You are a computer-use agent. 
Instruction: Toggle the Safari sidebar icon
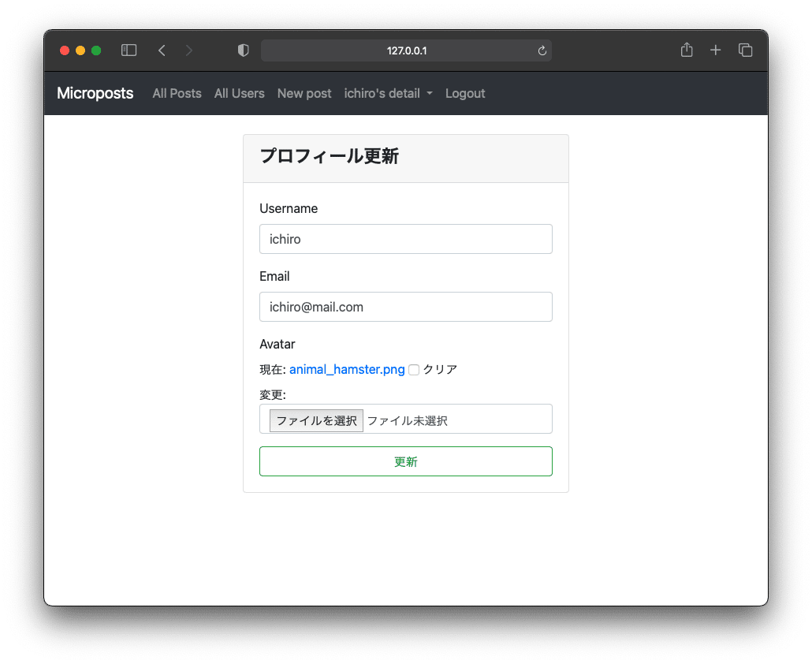coord(129,50)
